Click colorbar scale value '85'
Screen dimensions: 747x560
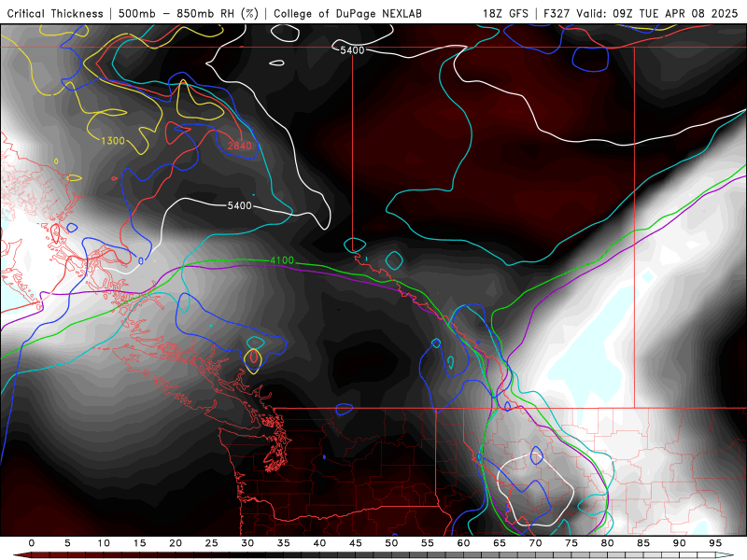(643, 543)
